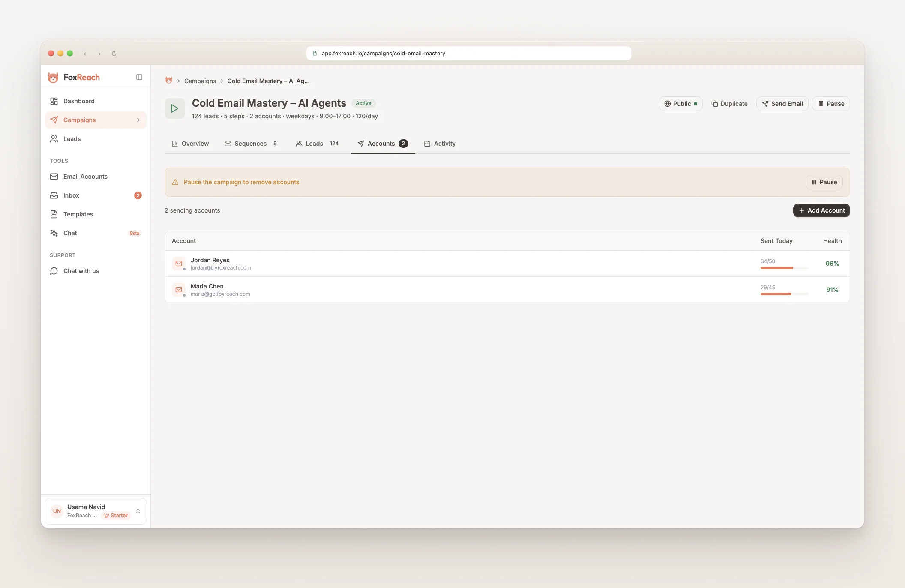This screenshot has height=588, width=905.
Task: Open Email Accounts in sidebar
Action: pyautogui.click(x=85, y=177)
